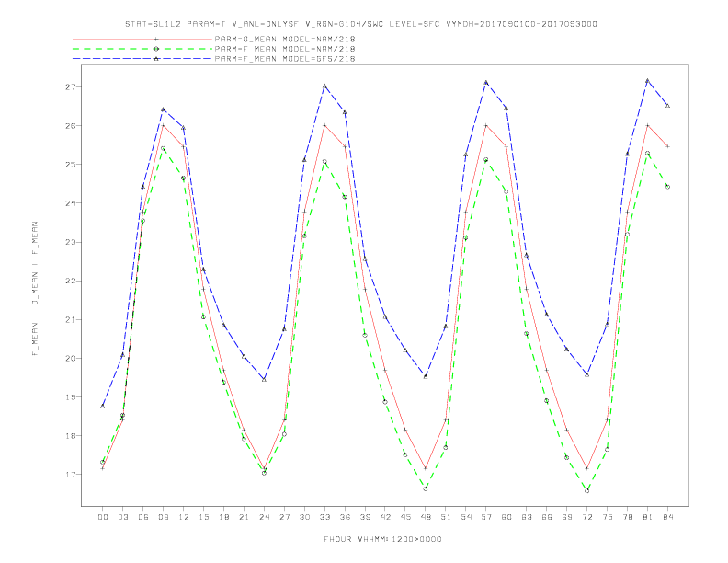
Task: Click x-axis forecast hour label 75
Action: (x=608, y=517)
